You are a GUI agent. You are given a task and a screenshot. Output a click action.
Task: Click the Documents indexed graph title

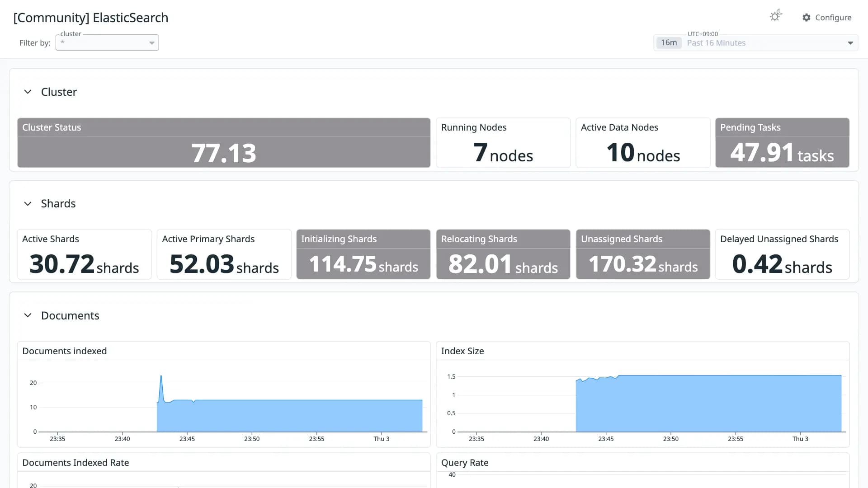[65, 351]
